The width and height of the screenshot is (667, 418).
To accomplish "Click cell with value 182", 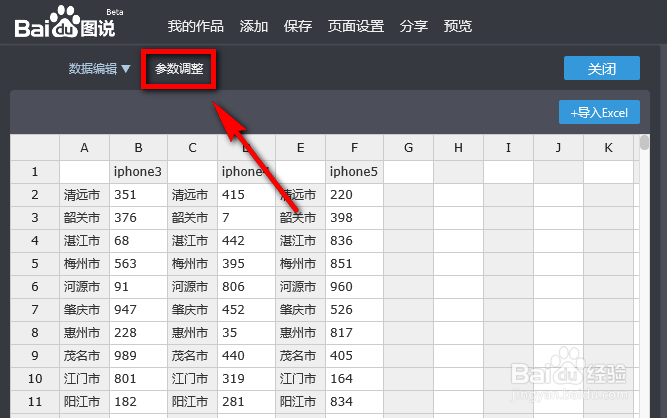I will pyautogui.click(x=138, y=401).
